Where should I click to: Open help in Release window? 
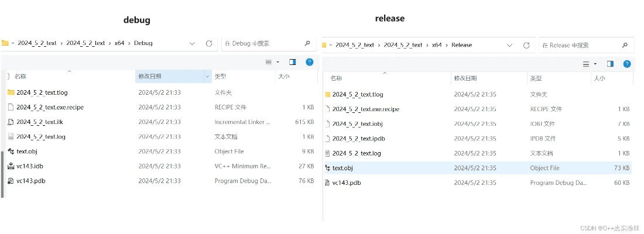click(x=627, y=64)
